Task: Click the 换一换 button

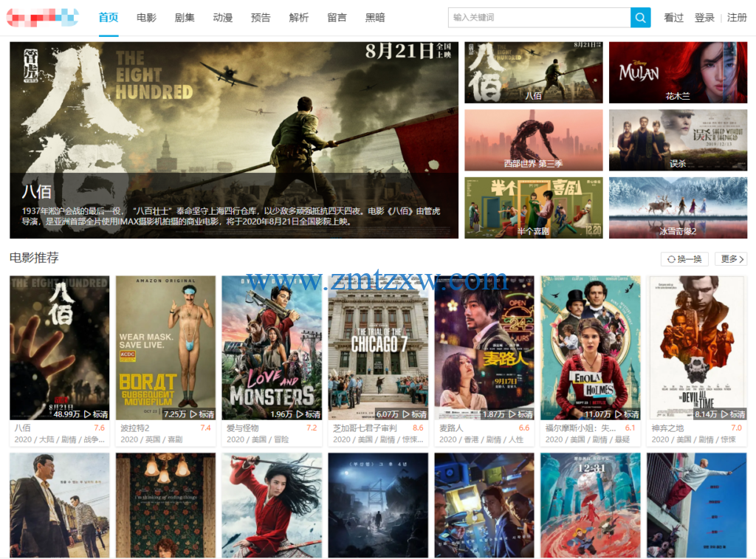Action: coord(684,259)
